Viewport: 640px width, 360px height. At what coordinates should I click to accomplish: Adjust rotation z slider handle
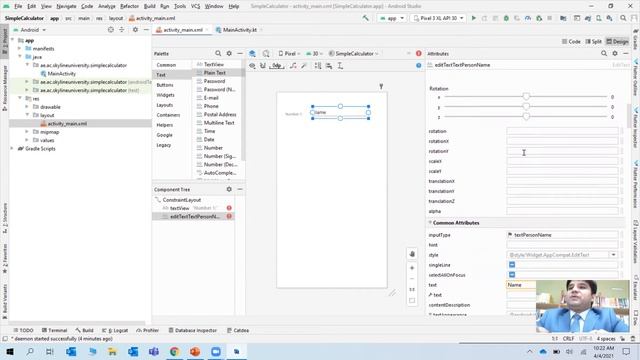point(526,117)
